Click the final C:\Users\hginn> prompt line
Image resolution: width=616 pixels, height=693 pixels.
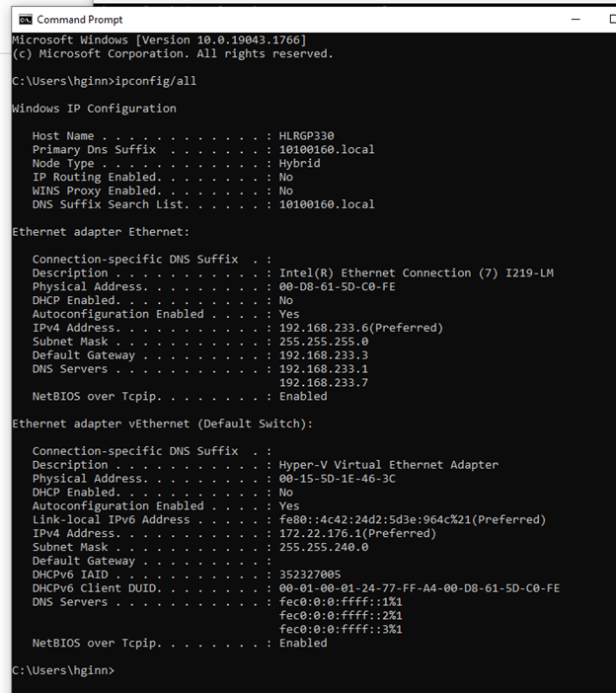tap(62, 670)
